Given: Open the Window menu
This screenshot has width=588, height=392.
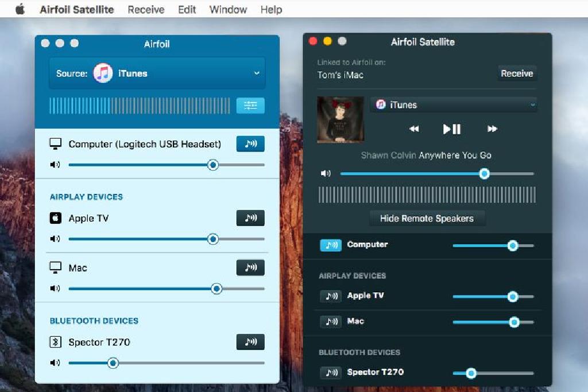Looking at the screenshot, I should (228, 9).
